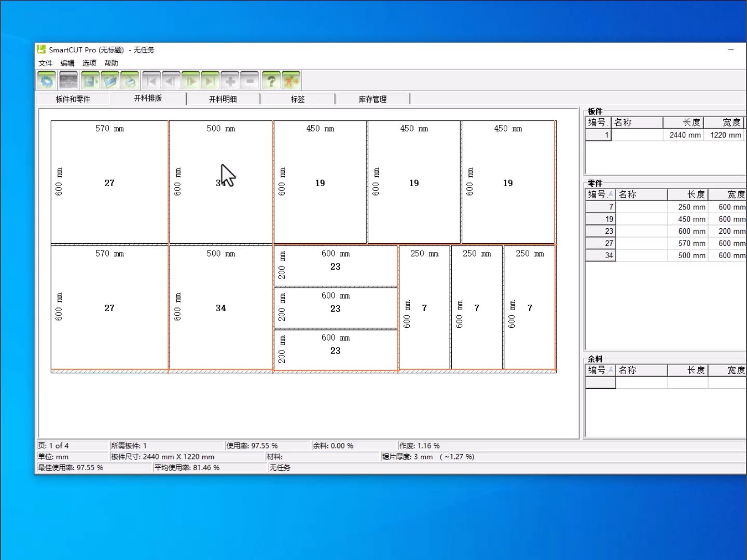This screenshot has width=747, height=560.
Task: Click 编号 header in 零件 table
Action: click(x=600, y=194)
